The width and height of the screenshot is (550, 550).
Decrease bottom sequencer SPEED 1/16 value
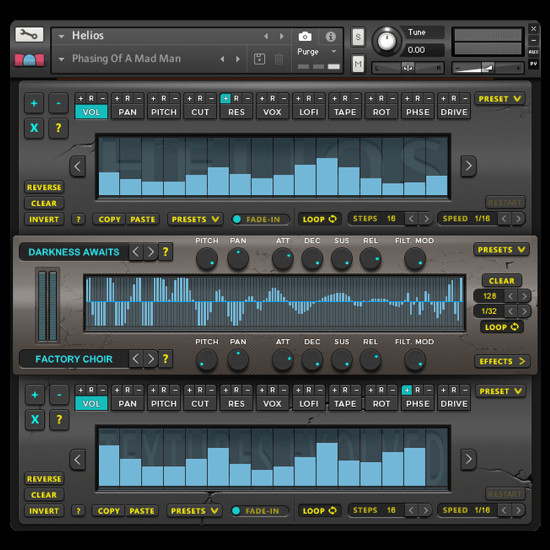504,510
